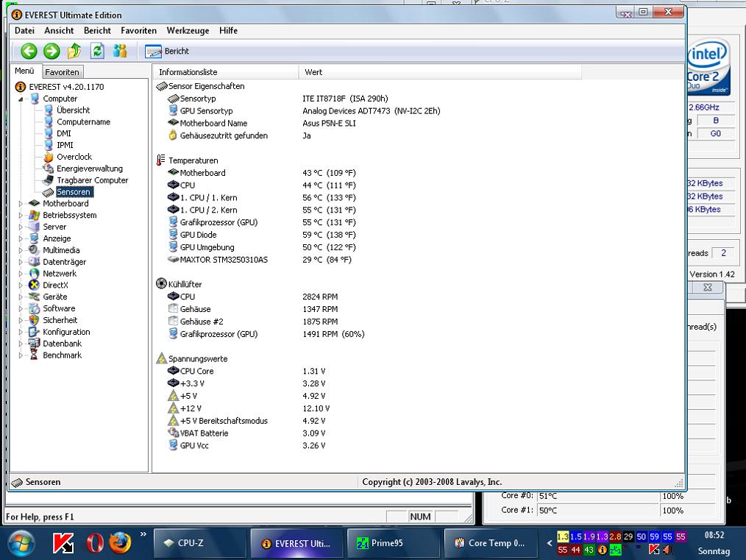Select the Computername tree item
746x560 pixels.
pyautogui.click(x=83, y=122)
